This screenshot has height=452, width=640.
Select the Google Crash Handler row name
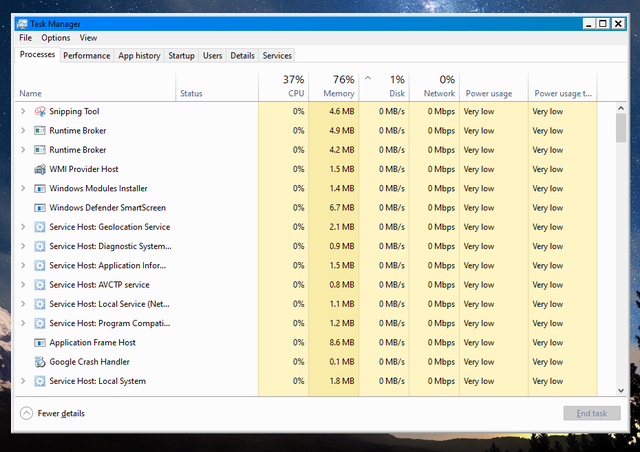(x=89, y=362)
